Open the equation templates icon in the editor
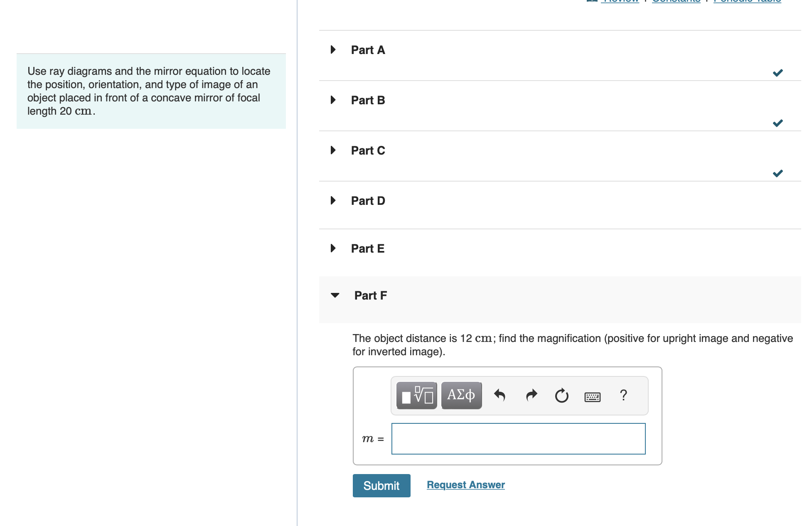812x526 pixels. [x=416, y=395]
